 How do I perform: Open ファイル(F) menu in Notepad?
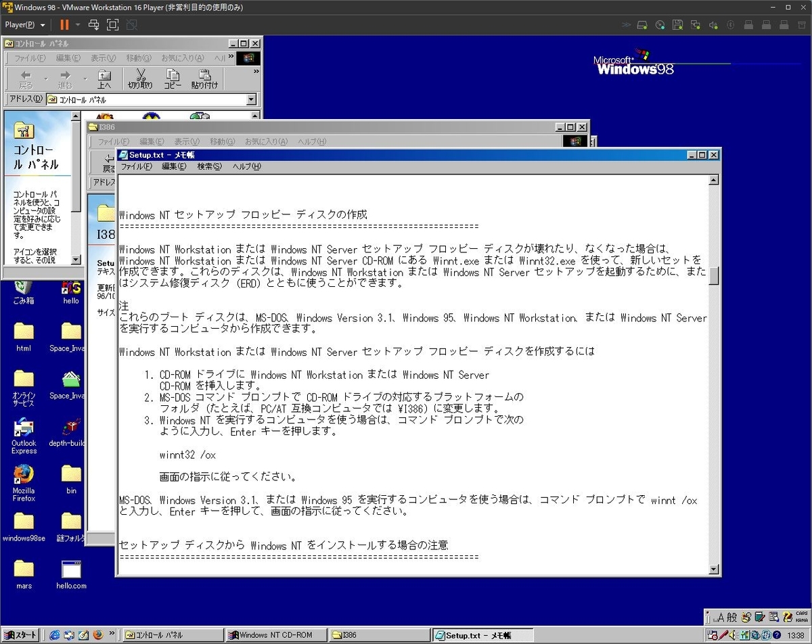click(136, 166)
